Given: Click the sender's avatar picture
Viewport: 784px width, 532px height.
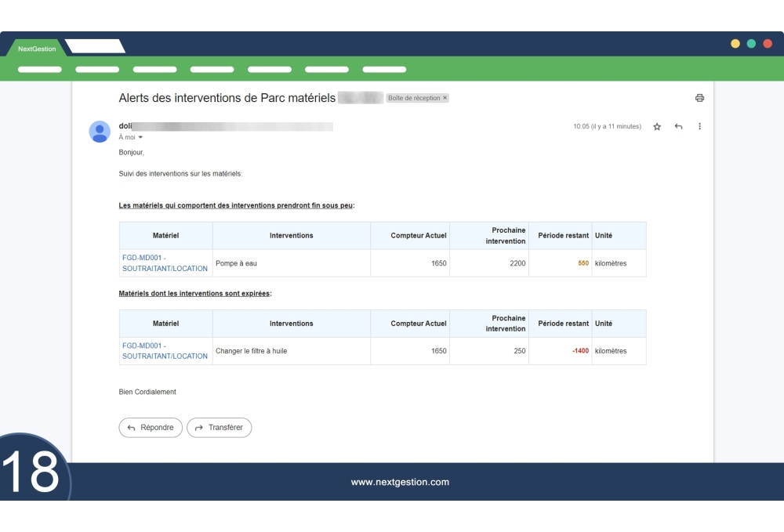Looking at the screenshot, I should tap(100, 132).
